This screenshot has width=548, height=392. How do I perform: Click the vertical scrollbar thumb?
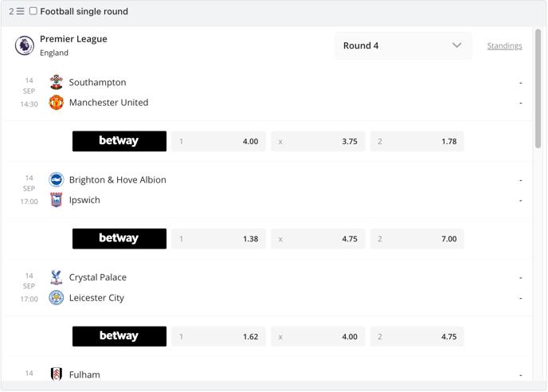(x=538, y=88)
